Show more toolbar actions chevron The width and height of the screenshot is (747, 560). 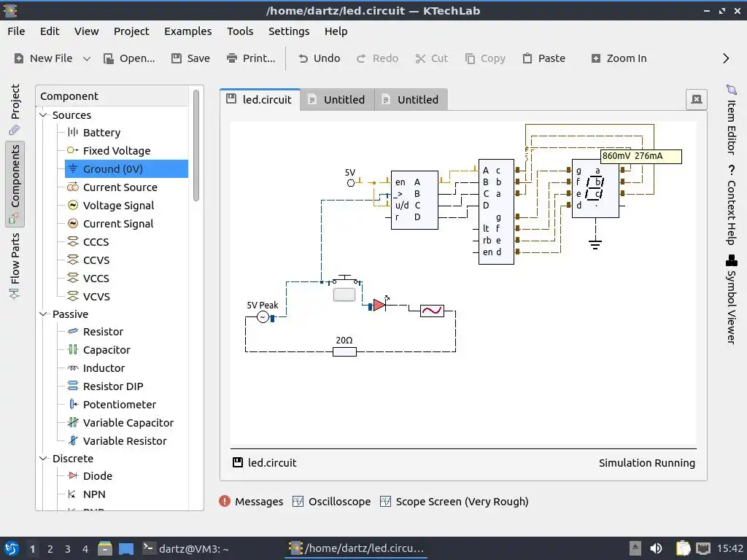coord(726,58)
